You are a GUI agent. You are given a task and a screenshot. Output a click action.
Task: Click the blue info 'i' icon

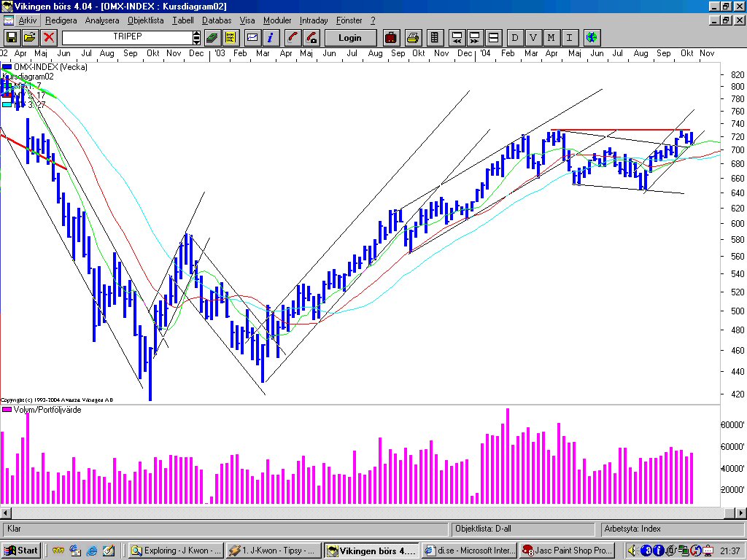[x=270, y=37]
